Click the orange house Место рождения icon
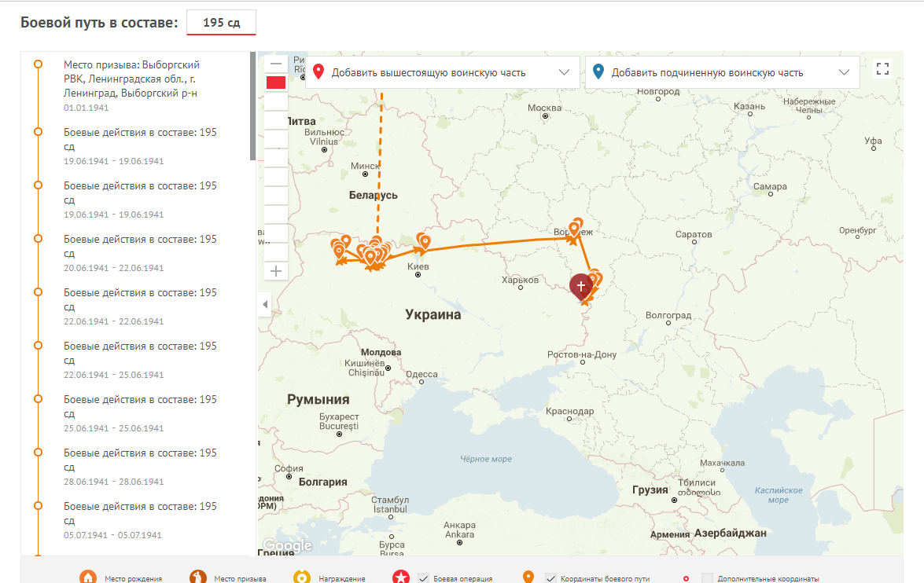The image size is (924, 583). point(88,577)
